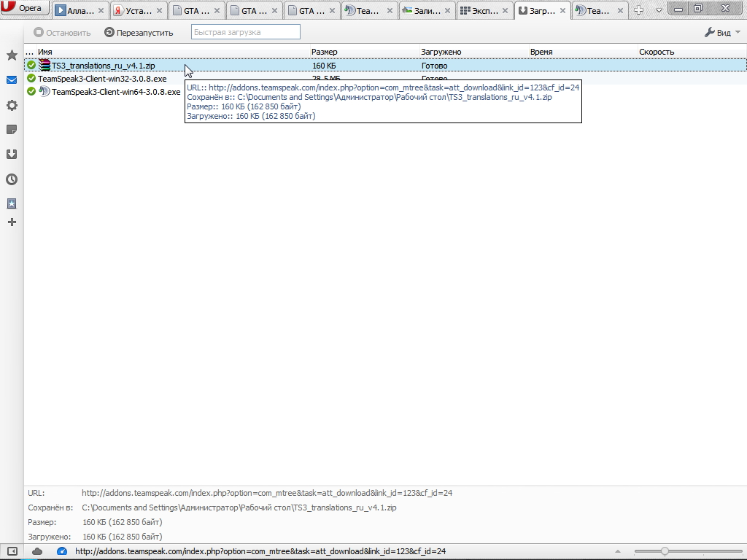Close the Загр... downloads tab

pyautogui.click(x=562, y=10)
